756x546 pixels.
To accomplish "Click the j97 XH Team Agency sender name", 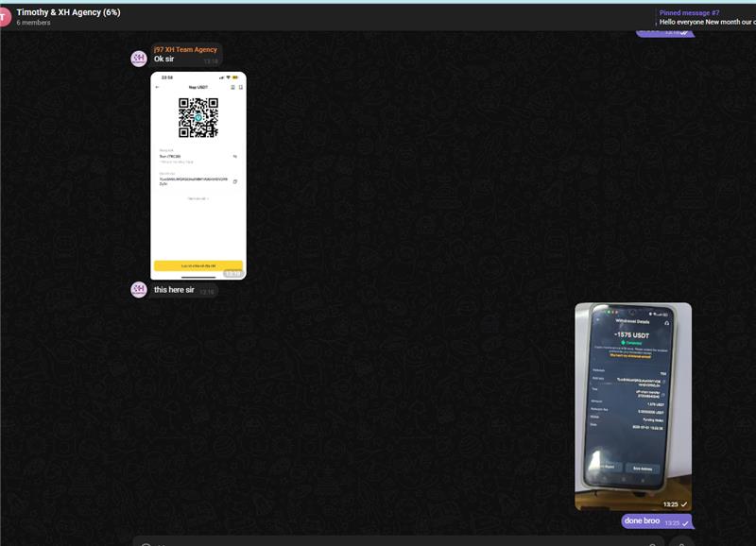I will coord(185,49).
